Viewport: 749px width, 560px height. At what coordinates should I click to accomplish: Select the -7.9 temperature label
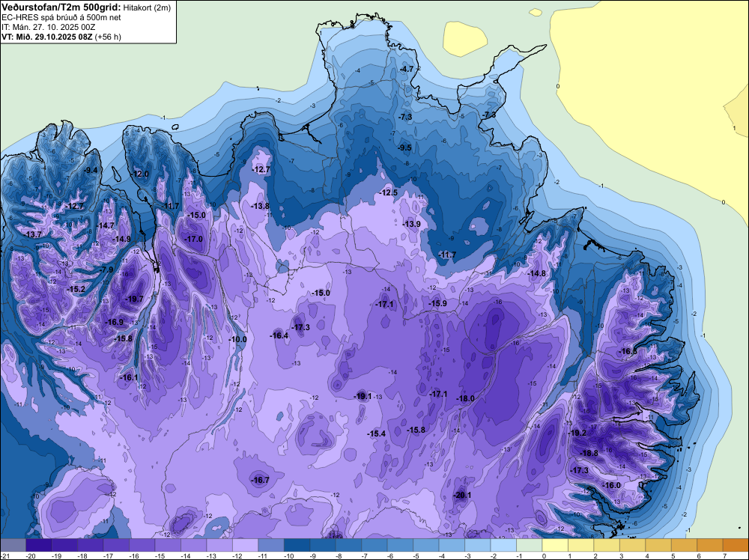(x=106, y=270)
